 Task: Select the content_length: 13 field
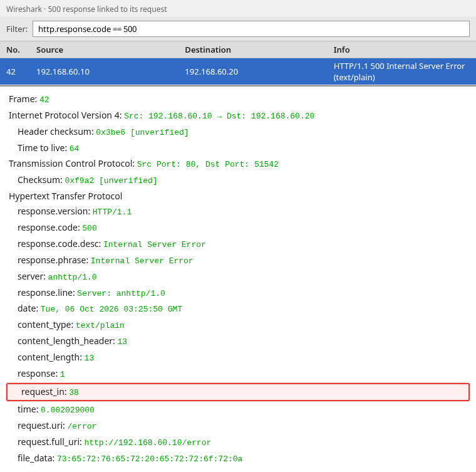(x=56, y=357)
